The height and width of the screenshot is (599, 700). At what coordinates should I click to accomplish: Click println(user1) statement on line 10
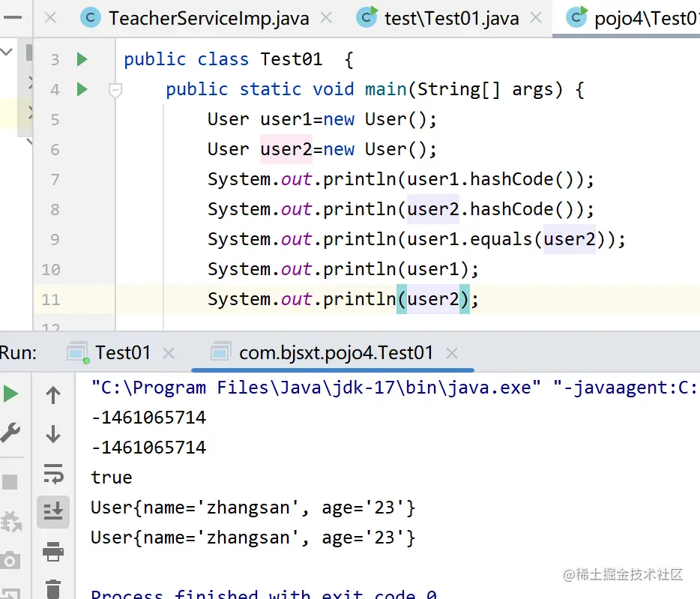click(343, 269)
